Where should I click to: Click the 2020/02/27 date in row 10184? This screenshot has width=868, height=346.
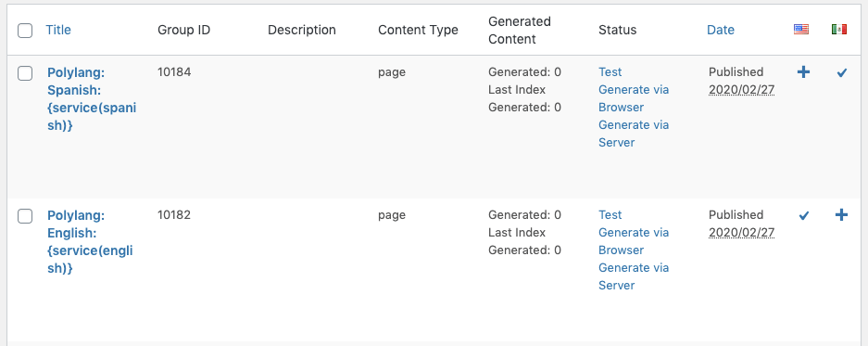coord(741,89)
